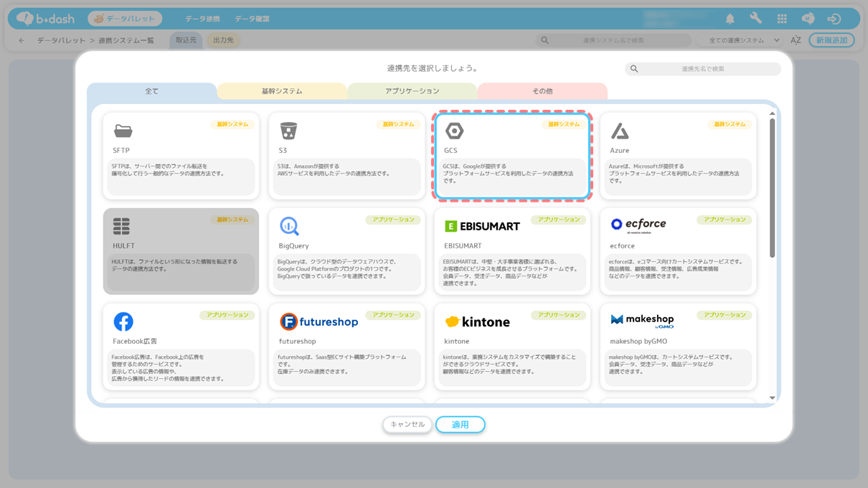Click the アプリケーション badge on BigQuery card
868x488 pixels.
click(x=393, y=220)
